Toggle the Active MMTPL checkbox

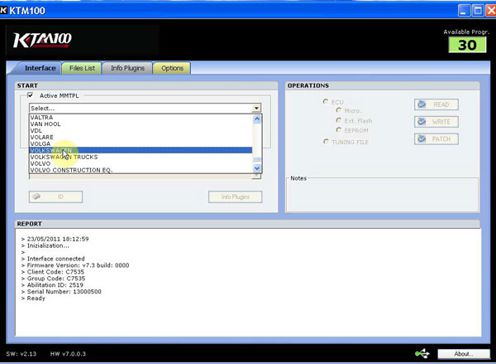point(30,95)
